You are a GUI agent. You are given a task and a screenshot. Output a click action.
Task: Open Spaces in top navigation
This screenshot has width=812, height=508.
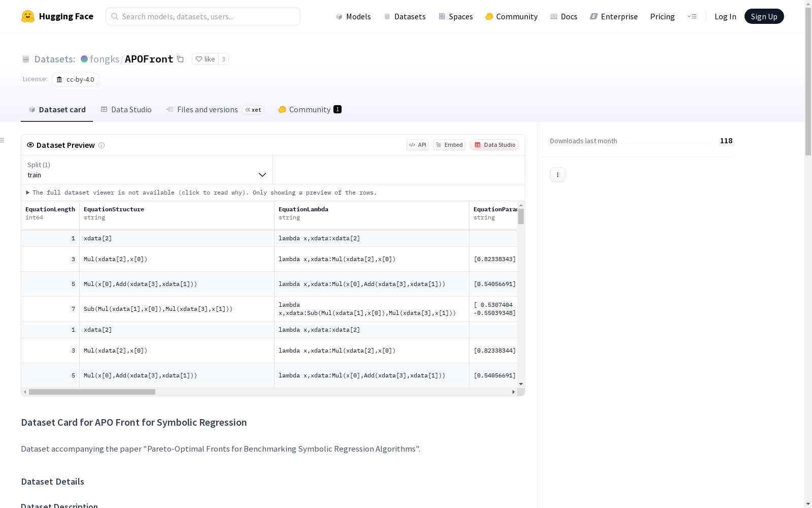[456, 16]
